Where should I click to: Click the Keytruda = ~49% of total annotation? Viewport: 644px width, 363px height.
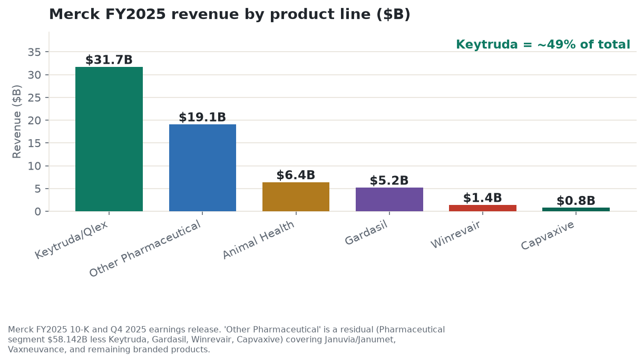point(543,45)
